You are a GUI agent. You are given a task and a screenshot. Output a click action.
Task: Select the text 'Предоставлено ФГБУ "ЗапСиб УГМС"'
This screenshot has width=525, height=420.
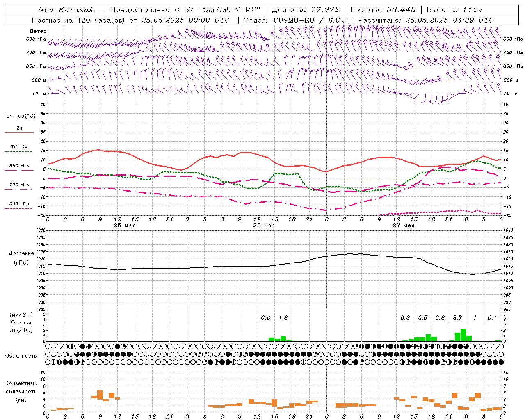point(185,10)
